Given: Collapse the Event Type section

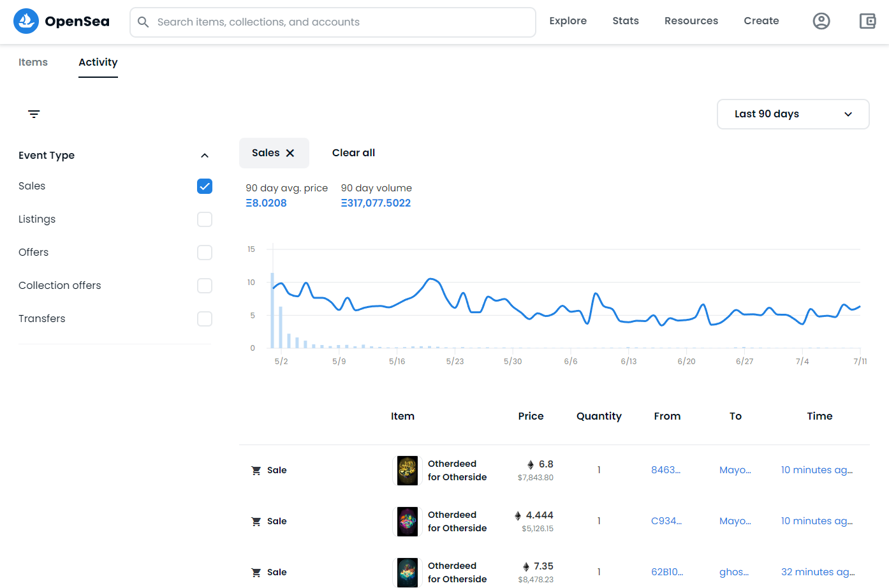Looking at the screenshot, I should pos(205,156).
